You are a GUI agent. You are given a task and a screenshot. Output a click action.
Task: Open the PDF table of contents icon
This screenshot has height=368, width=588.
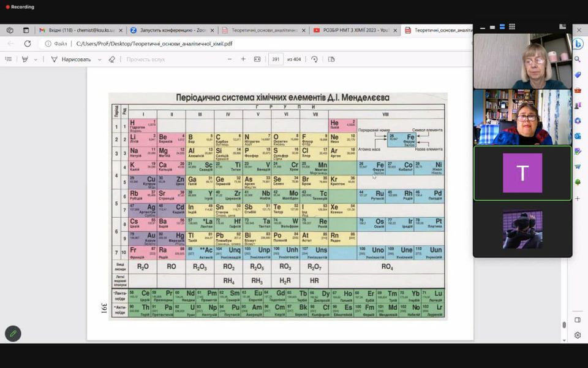point(9,59)
